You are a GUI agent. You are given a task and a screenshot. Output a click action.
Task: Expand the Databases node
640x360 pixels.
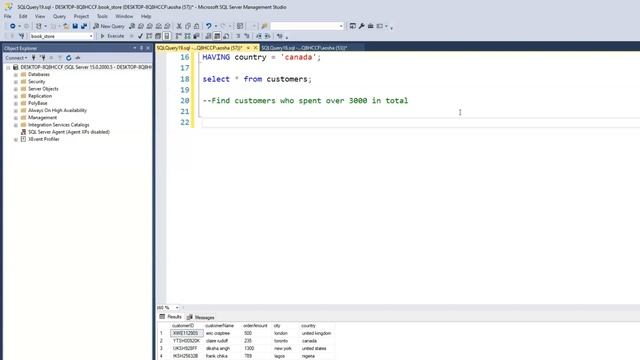(x=16, y=75)
